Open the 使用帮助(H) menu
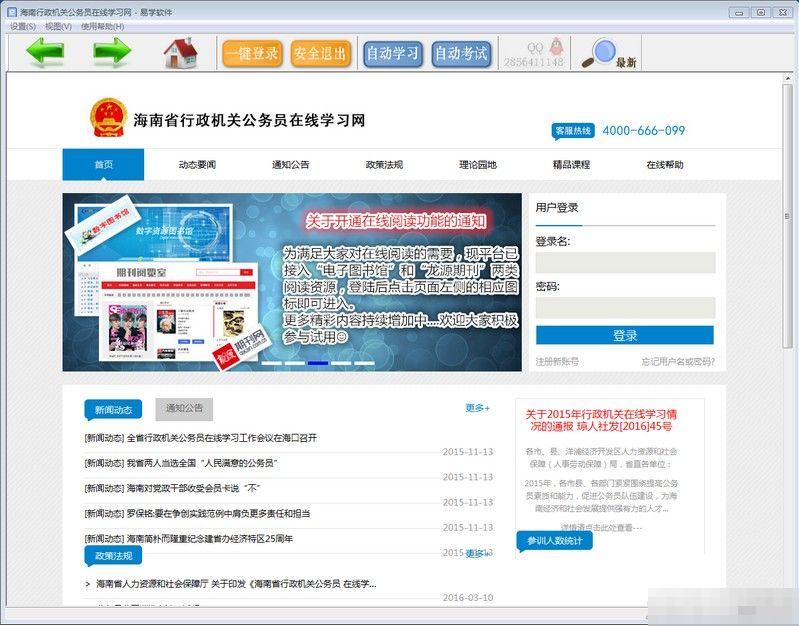The height and width of the screenshot is (626, 799). coord(102,26)
